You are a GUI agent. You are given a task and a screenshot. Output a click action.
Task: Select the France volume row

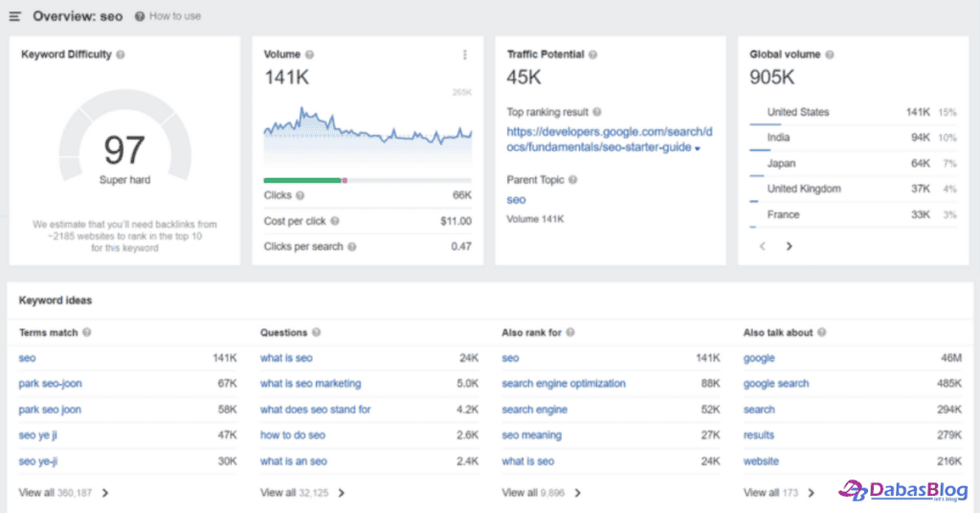click(853, 215)
